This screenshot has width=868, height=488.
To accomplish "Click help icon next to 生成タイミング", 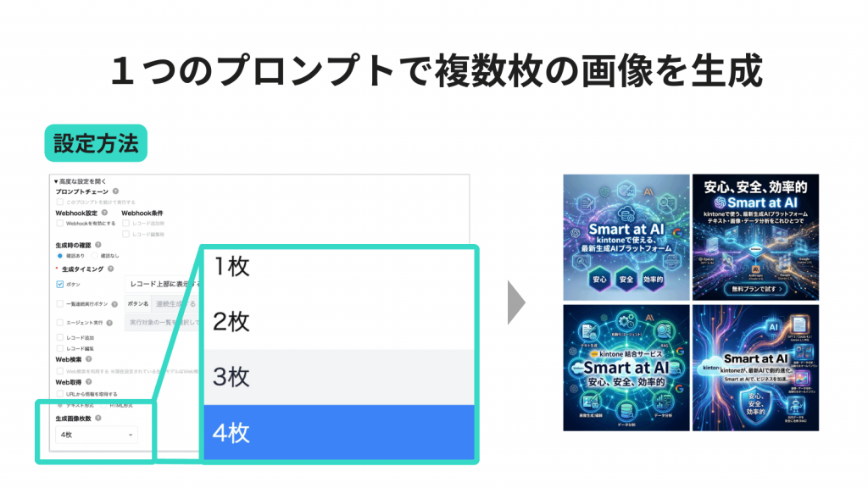I will [x=111, y=269].
